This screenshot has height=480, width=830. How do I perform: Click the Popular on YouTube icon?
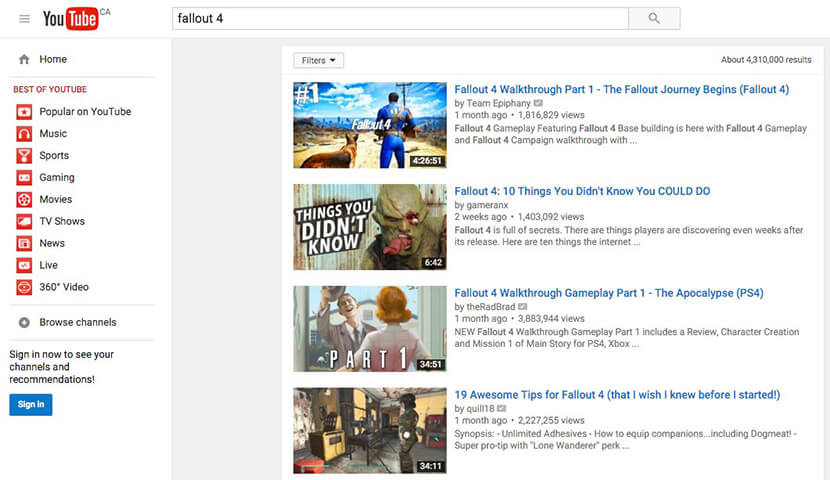[x=24, y=112]
